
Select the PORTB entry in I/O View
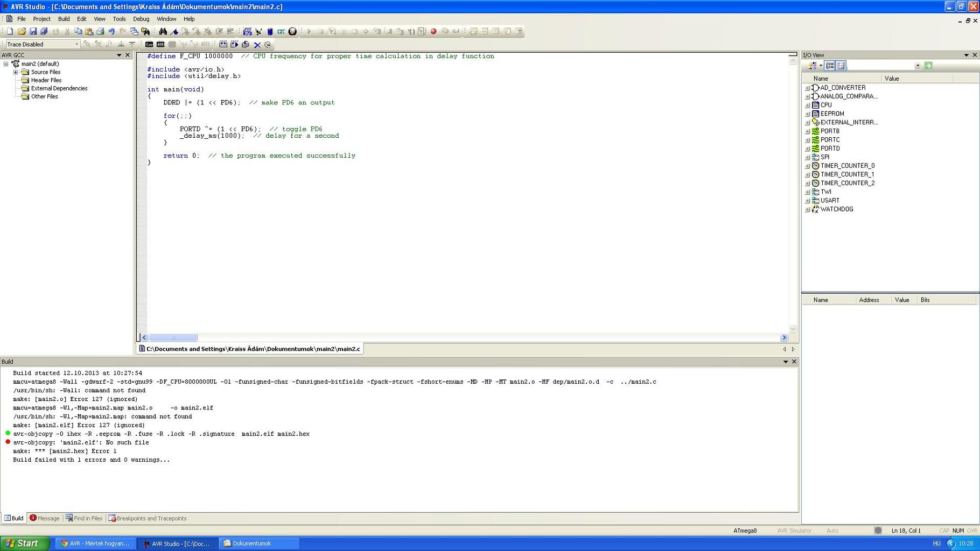[830, 131]
